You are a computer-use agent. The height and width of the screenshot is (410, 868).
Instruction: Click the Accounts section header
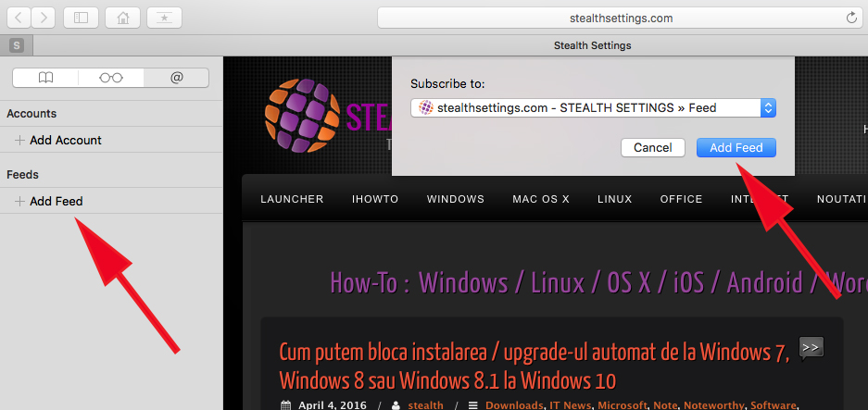pos(31,114)
